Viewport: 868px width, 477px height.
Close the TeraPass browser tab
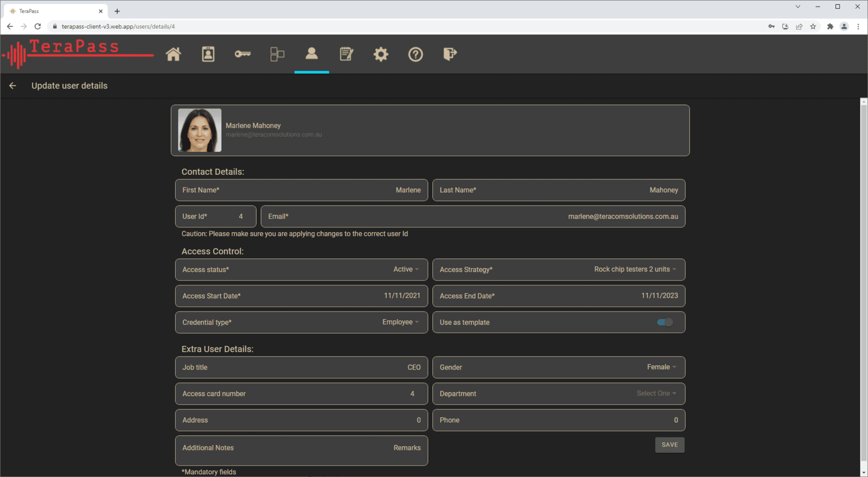click(100, 11)
